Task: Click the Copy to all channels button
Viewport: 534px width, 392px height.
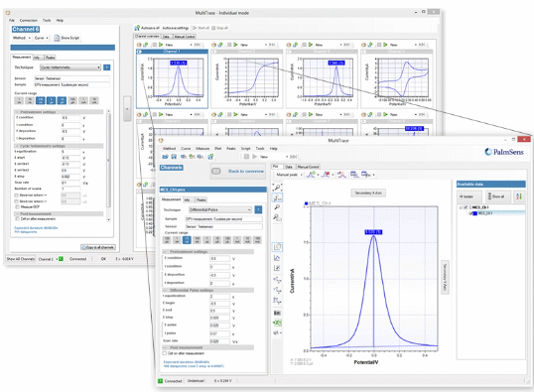Action: 98,247
